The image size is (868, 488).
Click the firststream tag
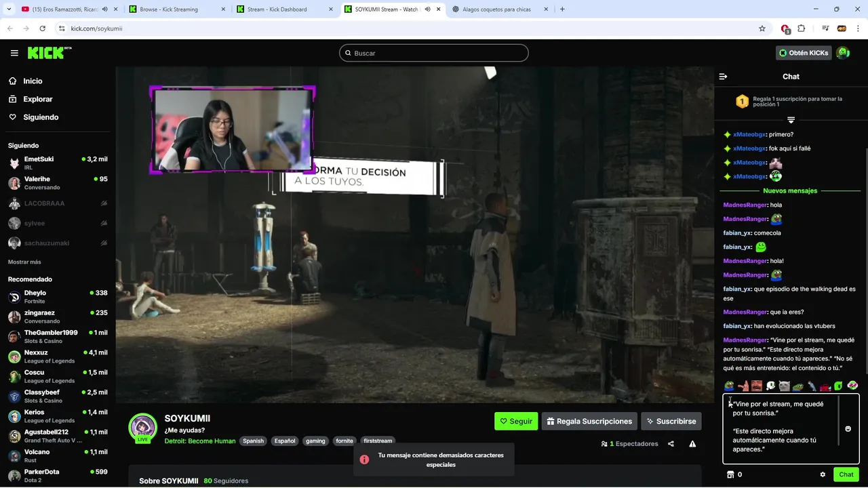378,441
